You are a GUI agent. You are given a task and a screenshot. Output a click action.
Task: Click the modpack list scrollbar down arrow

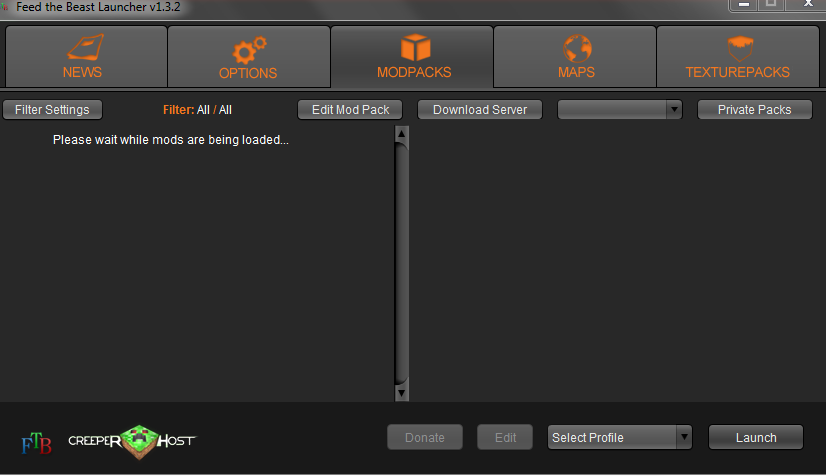tap(401, 393)
